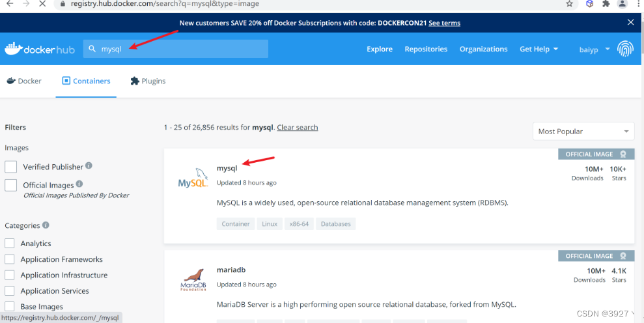Stop page loading with the X icon
644x323 pixels.
tap(43, 4)
